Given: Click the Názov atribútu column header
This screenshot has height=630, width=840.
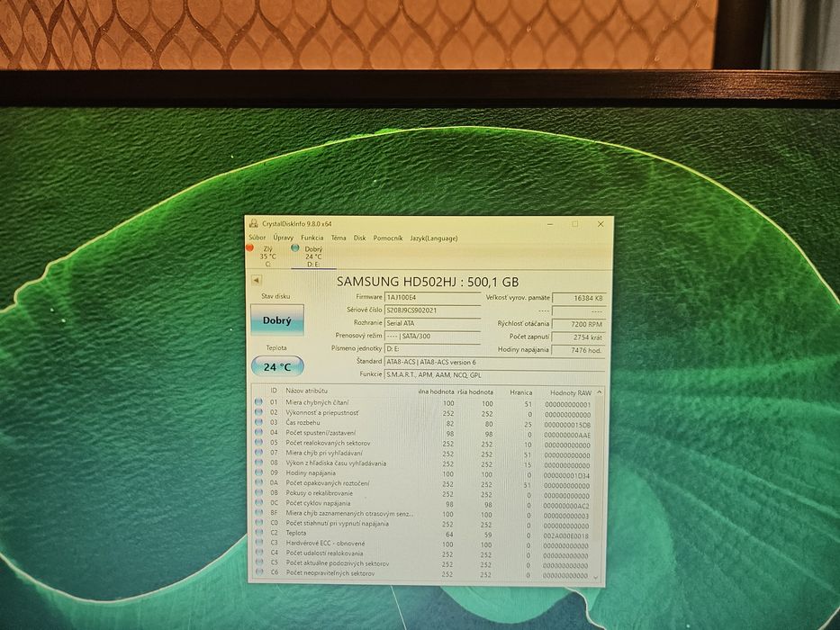Looking at the screenshot, I should tap(306, 391).
